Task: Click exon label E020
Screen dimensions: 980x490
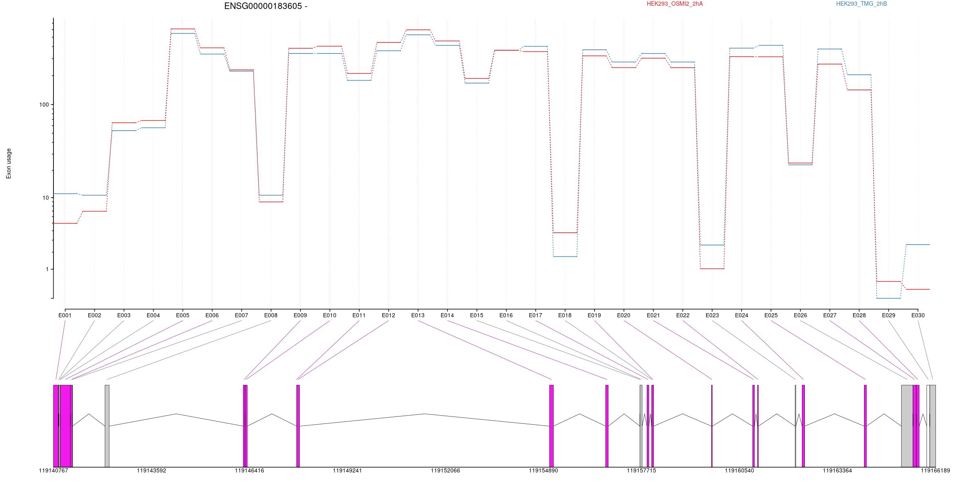Action: point(624,315)
